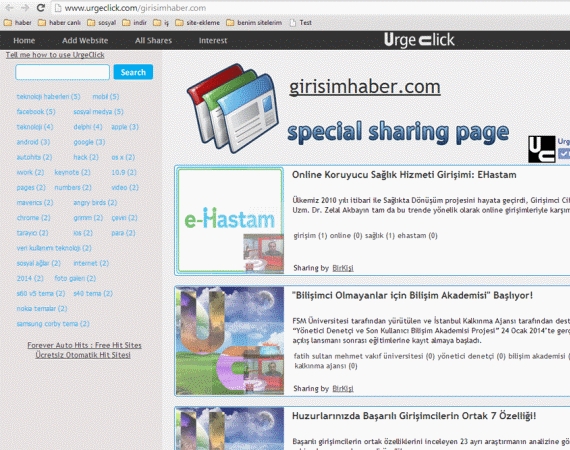
Task: Open the Add Website menu item
Action: [x=85, y=40]
